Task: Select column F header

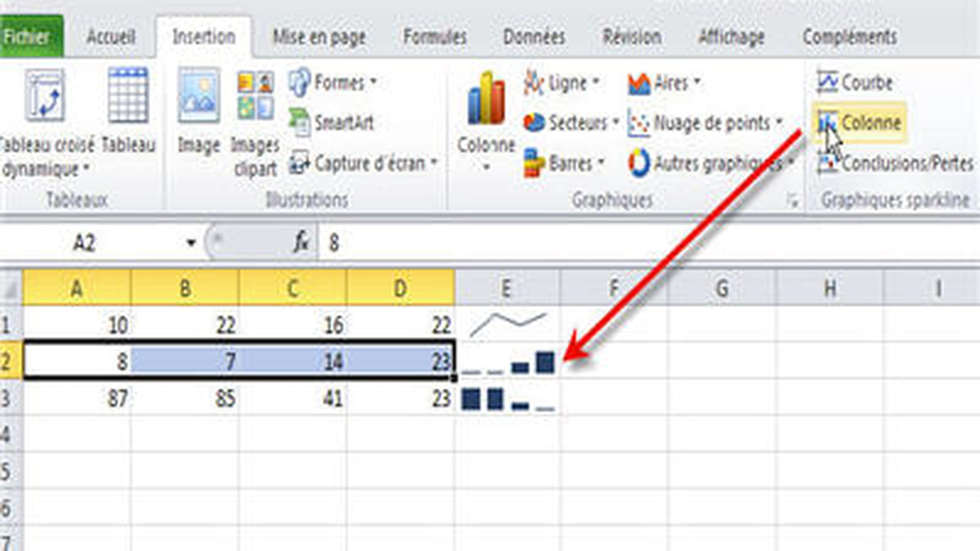Action: (614, 288)
